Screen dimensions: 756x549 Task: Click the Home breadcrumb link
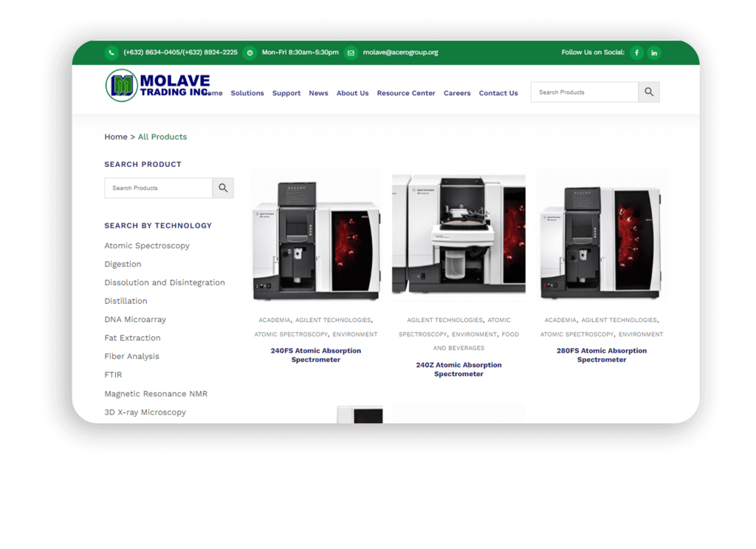coord(116,137)
